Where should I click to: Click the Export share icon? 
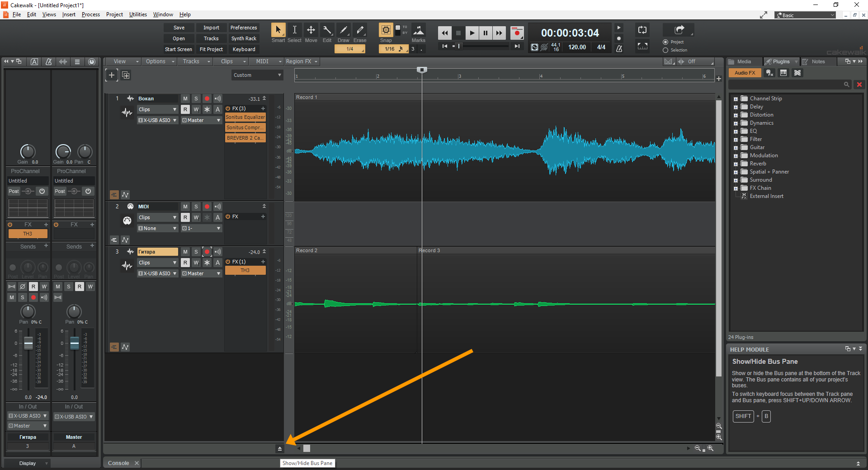[x=679, y=30]
